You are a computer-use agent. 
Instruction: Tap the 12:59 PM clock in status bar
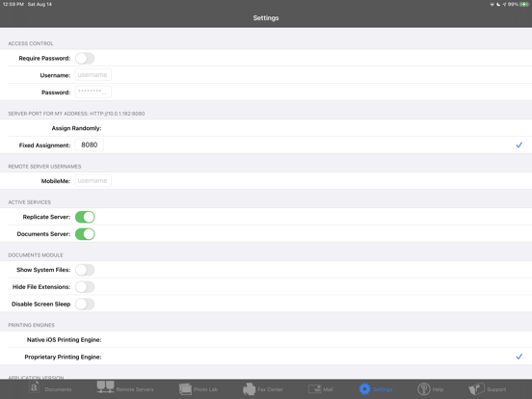pos(13,5)
